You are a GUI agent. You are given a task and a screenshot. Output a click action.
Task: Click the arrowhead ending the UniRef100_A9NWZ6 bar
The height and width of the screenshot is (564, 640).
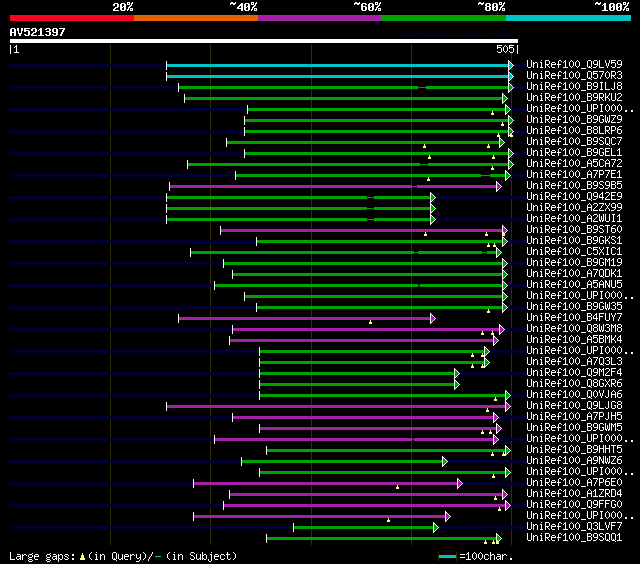point(445,462)
